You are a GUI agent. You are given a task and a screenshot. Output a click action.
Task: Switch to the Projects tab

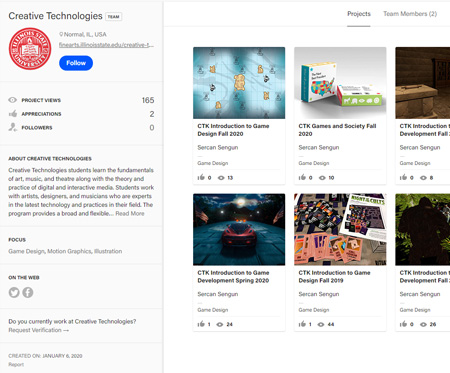pos(359,14)
